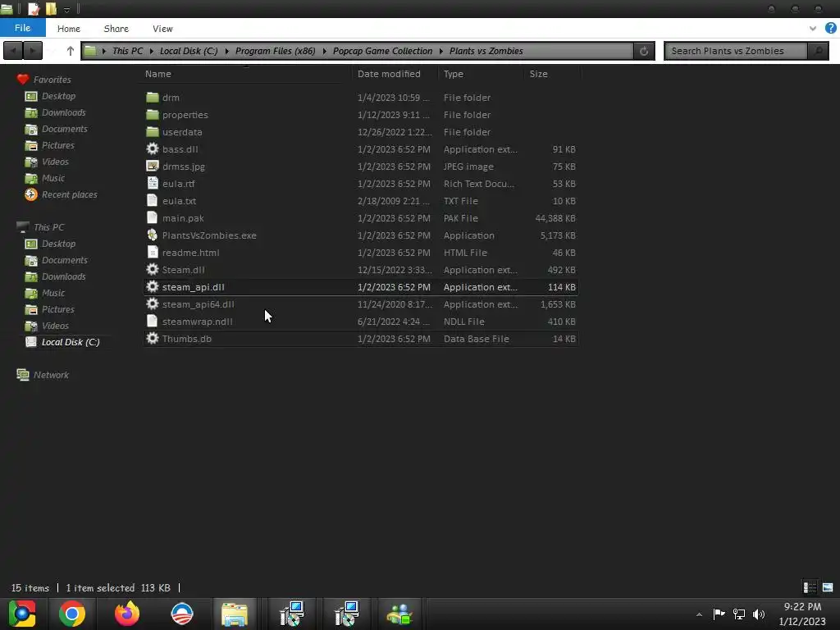Select the Favorites heading in sidebar
The height and width of the screenshot is (630, 840).
click(52, 80)
